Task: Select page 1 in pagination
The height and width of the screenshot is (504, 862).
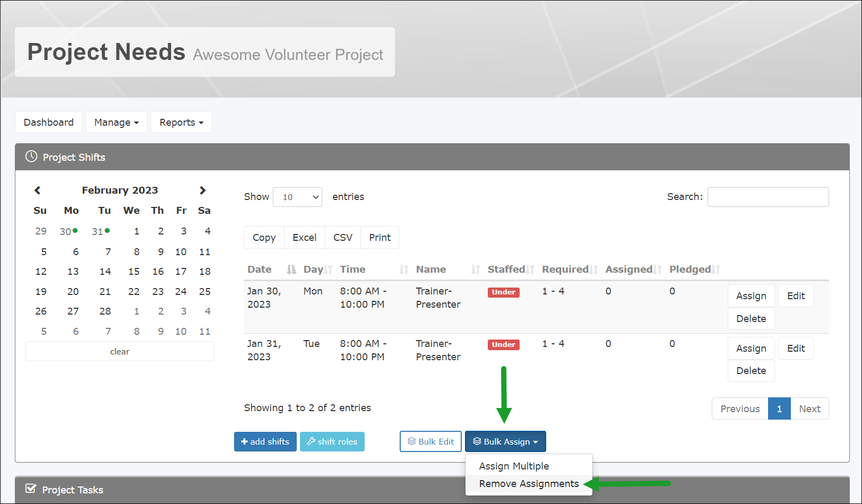Action: 779,409
